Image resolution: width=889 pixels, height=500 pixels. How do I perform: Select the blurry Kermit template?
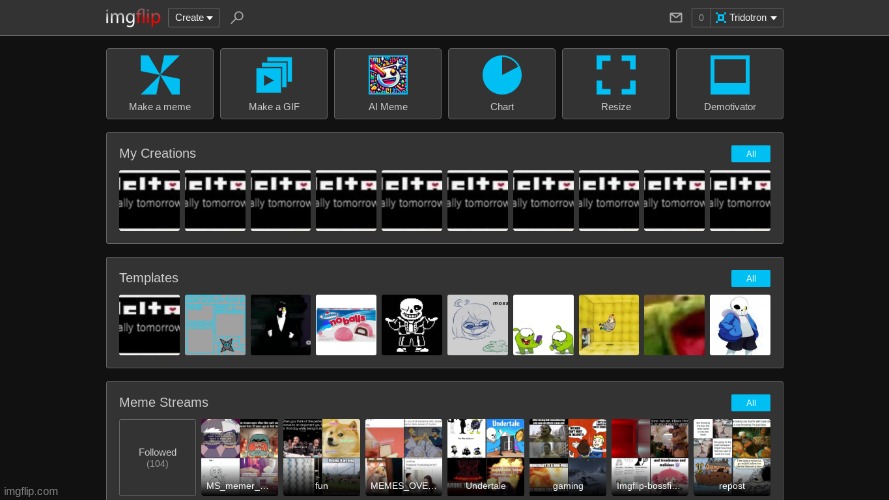(674, 325)
